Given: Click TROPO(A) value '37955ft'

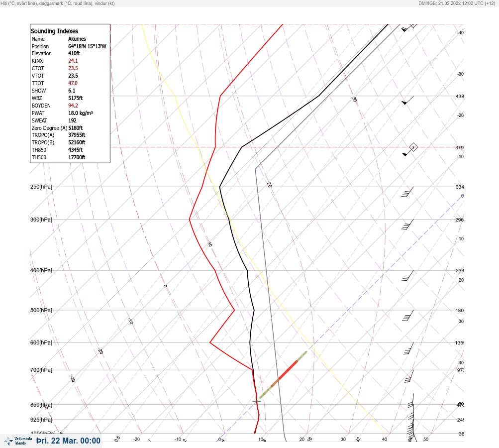Looking at the screenshot, I should (x=77, y=135).
